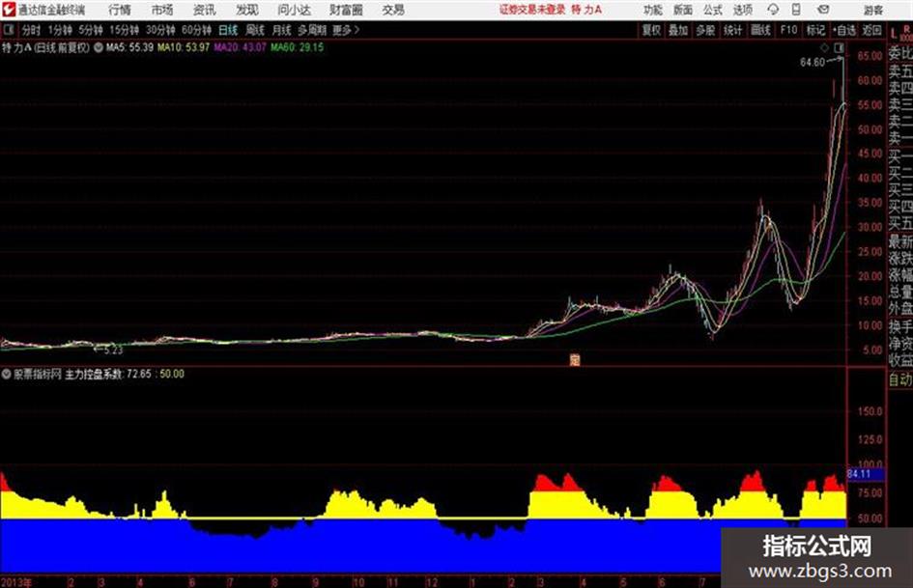Switch to the 30分钟 period tab

click(x=160, y=30)
